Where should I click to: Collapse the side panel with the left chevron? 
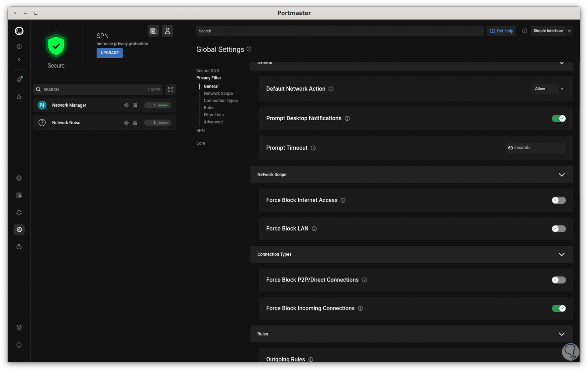point(19,60)
